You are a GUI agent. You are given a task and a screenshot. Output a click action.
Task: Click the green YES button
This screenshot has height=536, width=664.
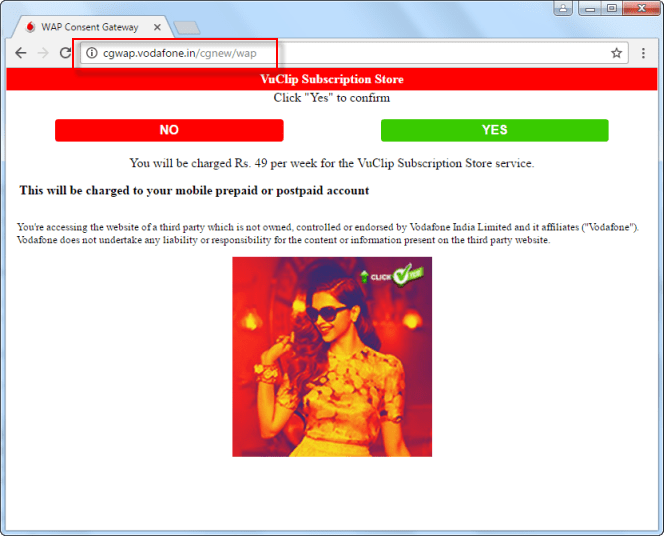(495, 130)
